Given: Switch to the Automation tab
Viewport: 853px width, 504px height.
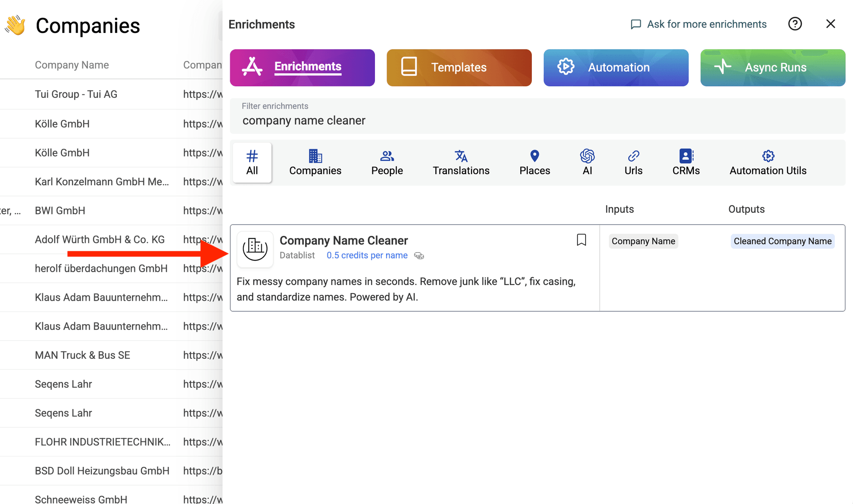Looking at the screenshot, I should coord(616,67).
